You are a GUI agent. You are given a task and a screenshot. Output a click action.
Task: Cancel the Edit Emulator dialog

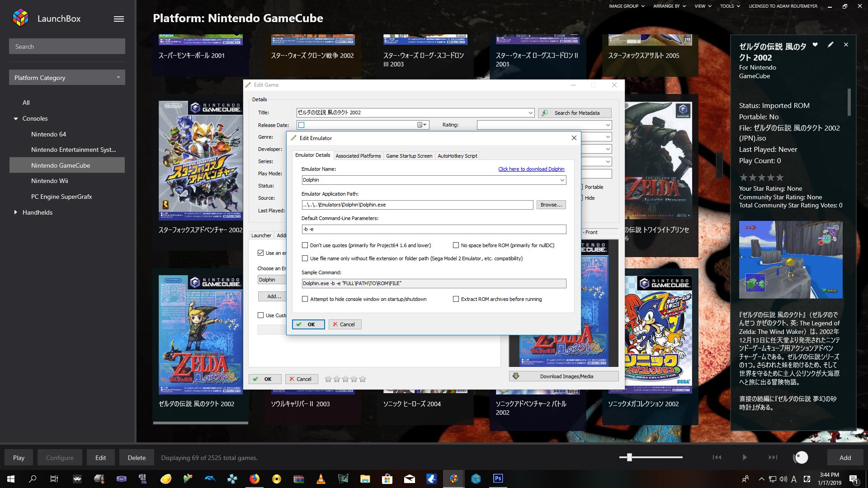coord(345,324)
